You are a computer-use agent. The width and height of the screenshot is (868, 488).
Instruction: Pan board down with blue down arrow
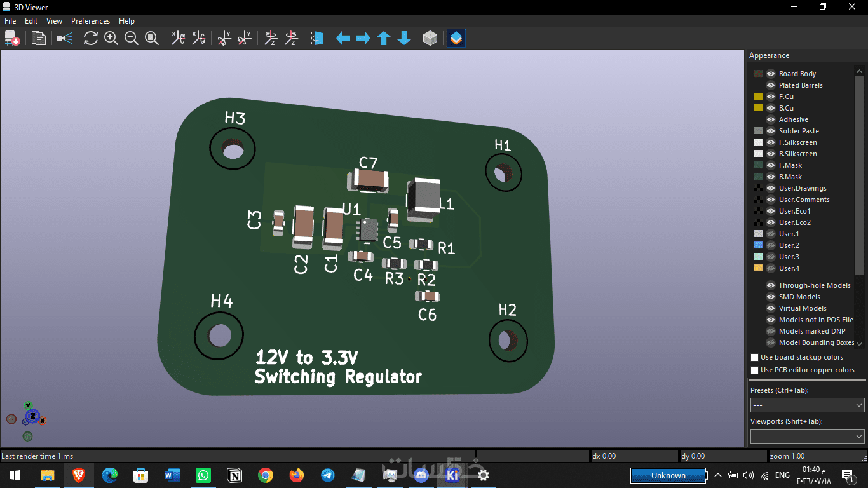[x=404, y=39]
